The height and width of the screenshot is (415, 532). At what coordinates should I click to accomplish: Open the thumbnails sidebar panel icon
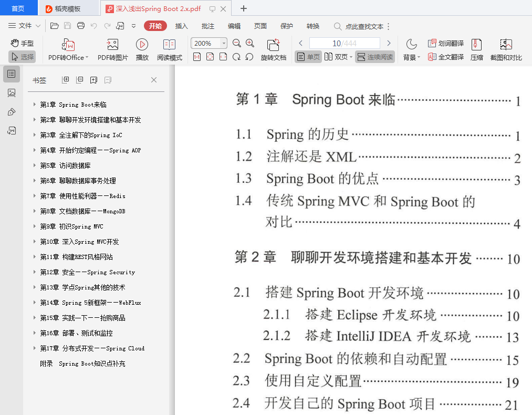[11, 92]
